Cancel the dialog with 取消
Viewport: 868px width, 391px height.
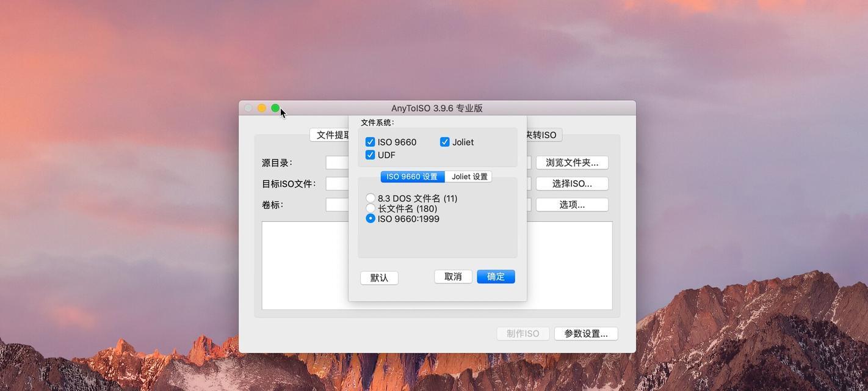453,277
